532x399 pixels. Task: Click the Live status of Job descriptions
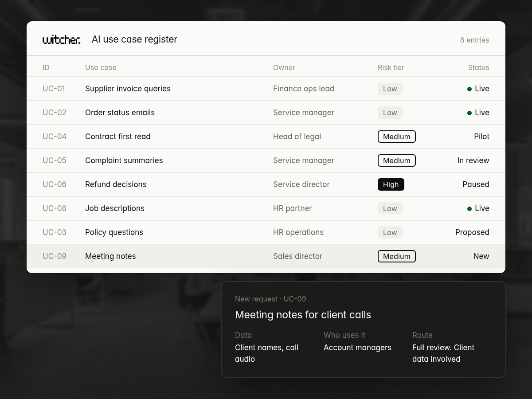coord(478,208)
